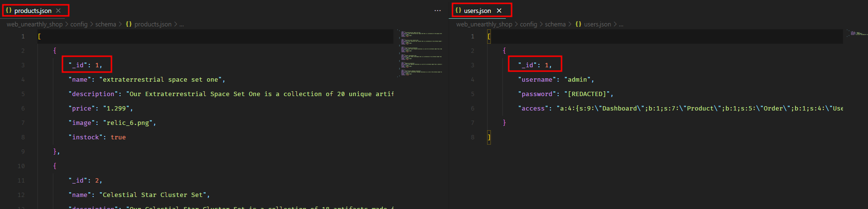This screenshot has width=868, height=209.
Task: Click the users.json minimap preview
Action: tap(857, 34)
